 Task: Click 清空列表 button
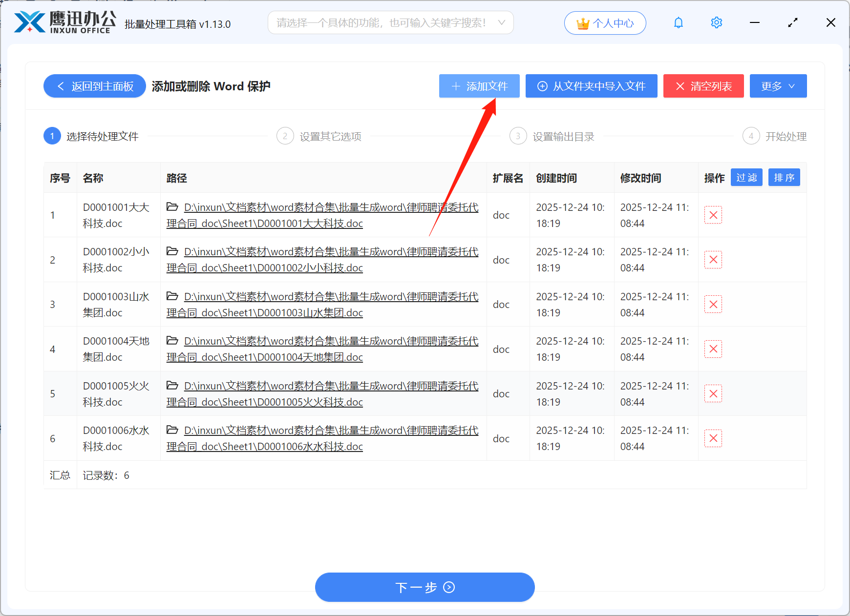click(703, 86)
